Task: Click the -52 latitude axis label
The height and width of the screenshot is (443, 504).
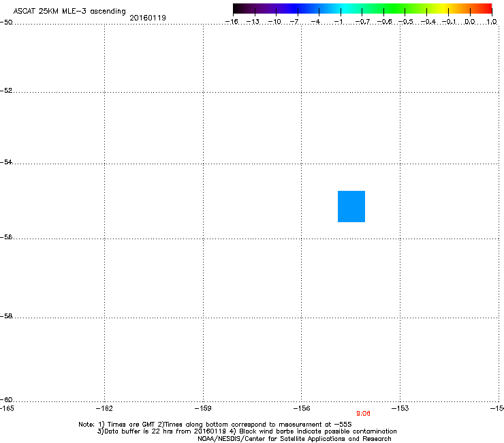Action: (6, 91)
